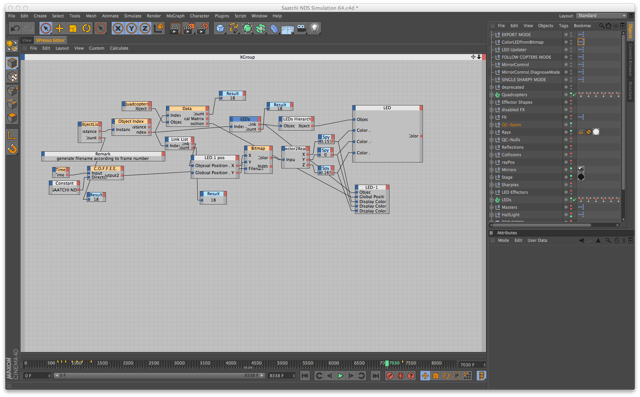Image resolution: width=640 pixels, height=397 pixels.
Task: Select the Move tool
Action: point(59,28)
